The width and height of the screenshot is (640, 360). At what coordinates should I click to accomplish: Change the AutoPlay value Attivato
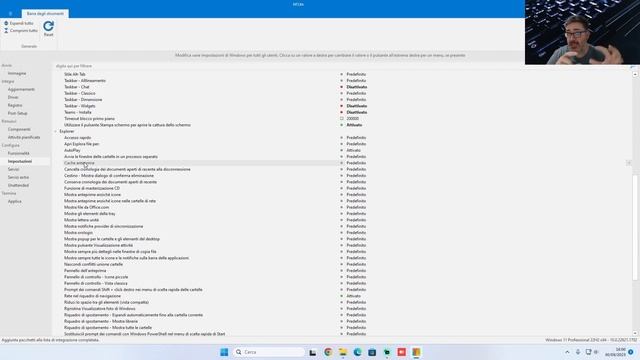353,150
